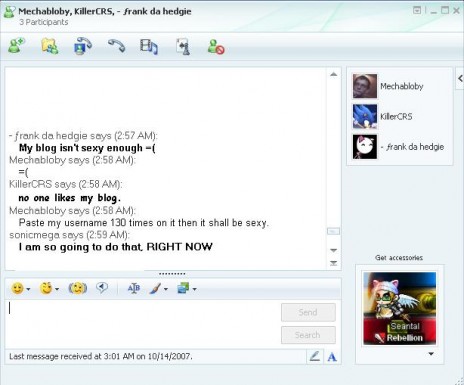Click the chat scrollbar thumb
This screenshot has width=464, height=385.
(333, 231)
